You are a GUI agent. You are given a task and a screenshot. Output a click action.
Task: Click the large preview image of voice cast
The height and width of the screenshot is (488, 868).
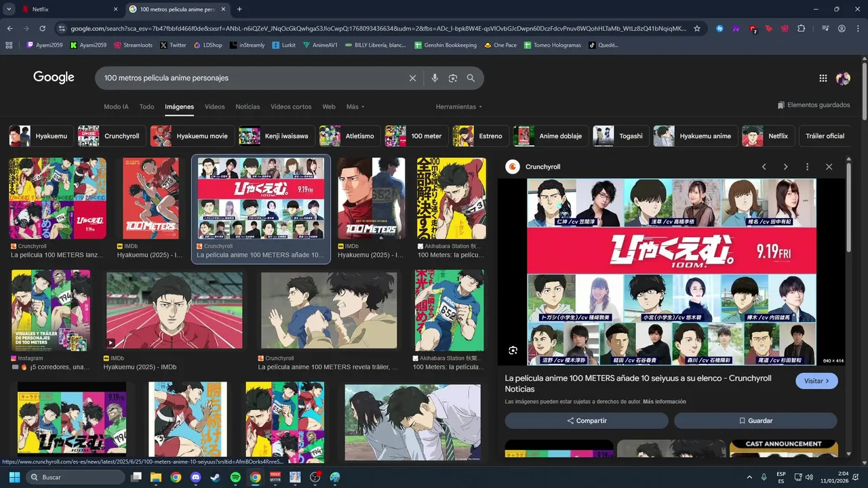[x=671, y=272]
